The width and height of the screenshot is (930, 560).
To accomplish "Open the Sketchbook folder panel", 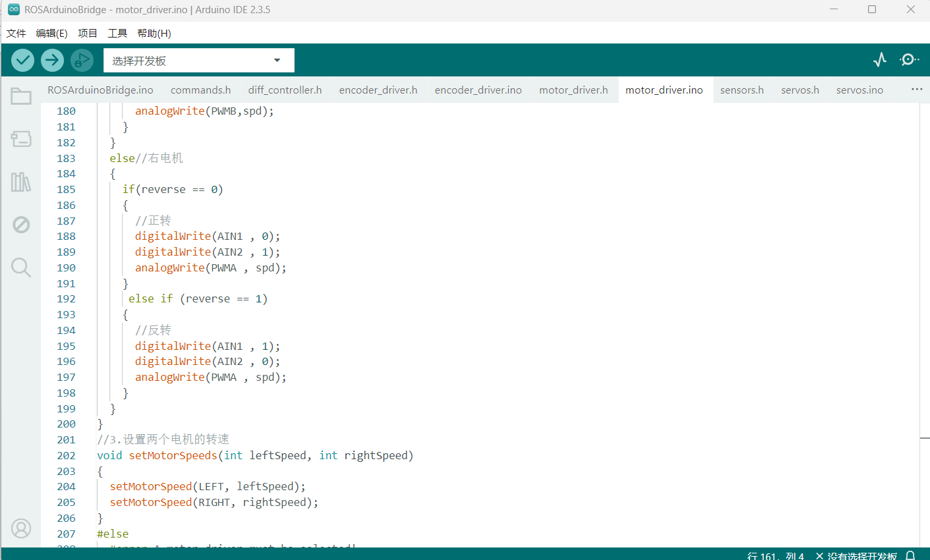I will click(21, 97).
